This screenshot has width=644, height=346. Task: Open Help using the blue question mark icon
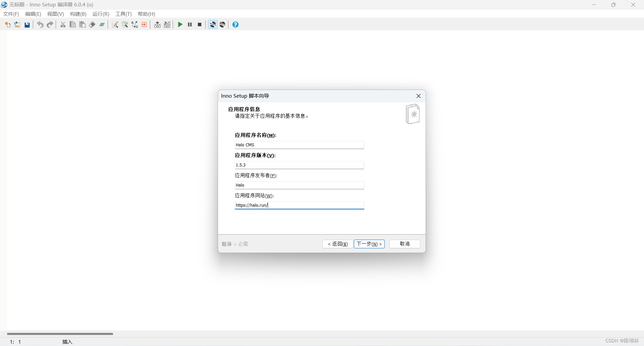(235, 24)
